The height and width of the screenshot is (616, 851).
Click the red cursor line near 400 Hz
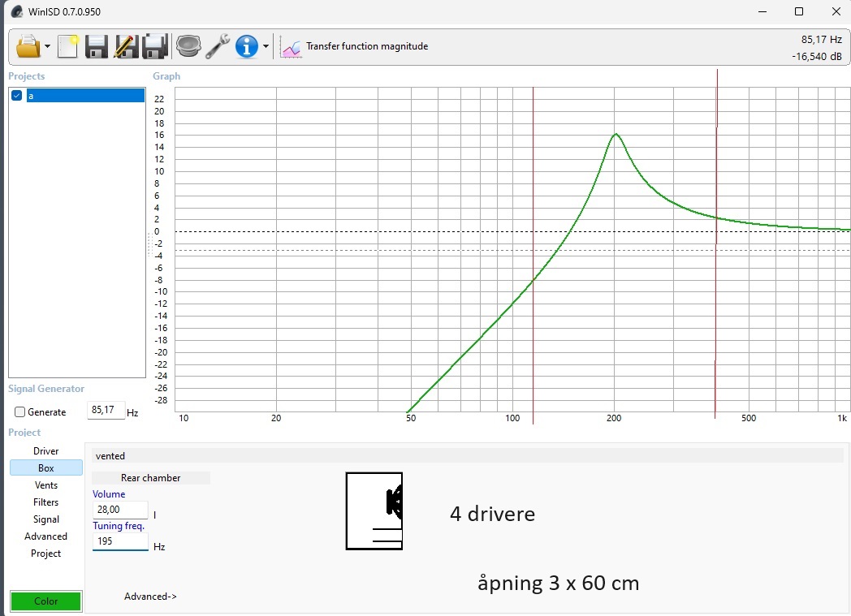point(716,244)
